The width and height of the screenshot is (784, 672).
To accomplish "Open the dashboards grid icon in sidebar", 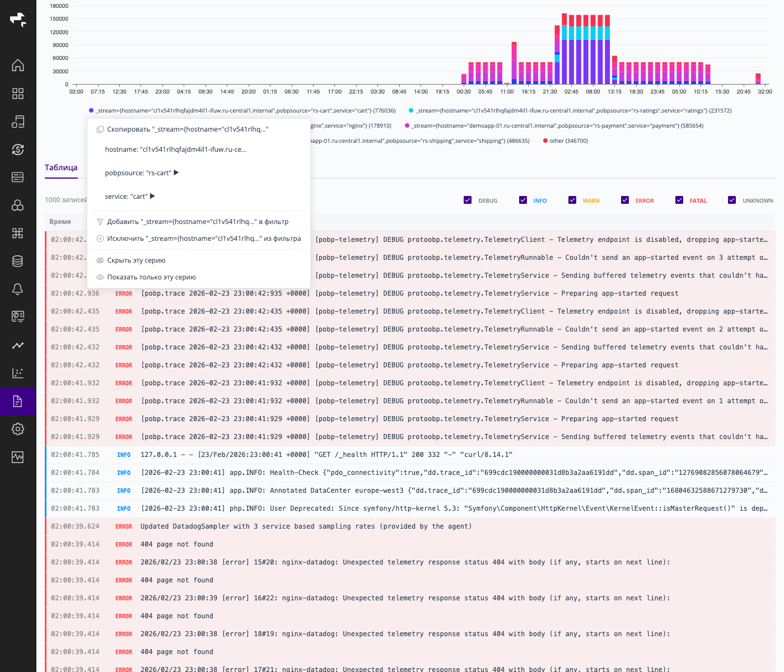I will [18, 94].
